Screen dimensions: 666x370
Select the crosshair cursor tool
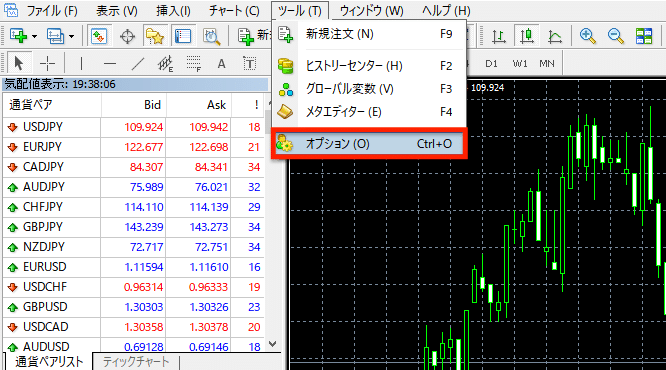pos(47,64)
